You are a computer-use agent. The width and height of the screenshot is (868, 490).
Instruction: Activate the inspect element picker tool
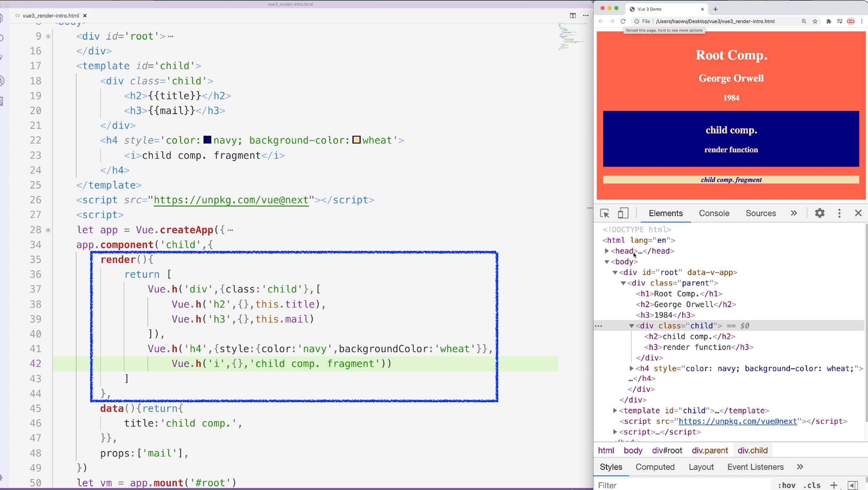[x=605, y=213]
